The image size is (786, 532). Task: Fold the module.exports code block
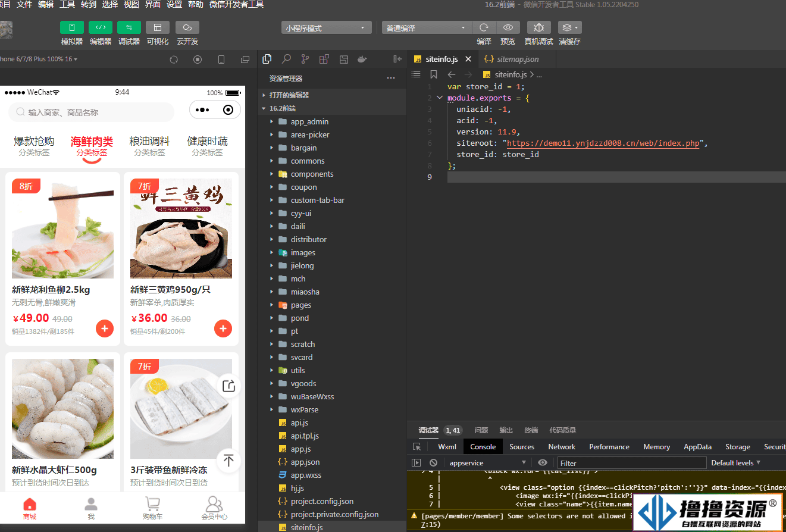click(440, 98)
